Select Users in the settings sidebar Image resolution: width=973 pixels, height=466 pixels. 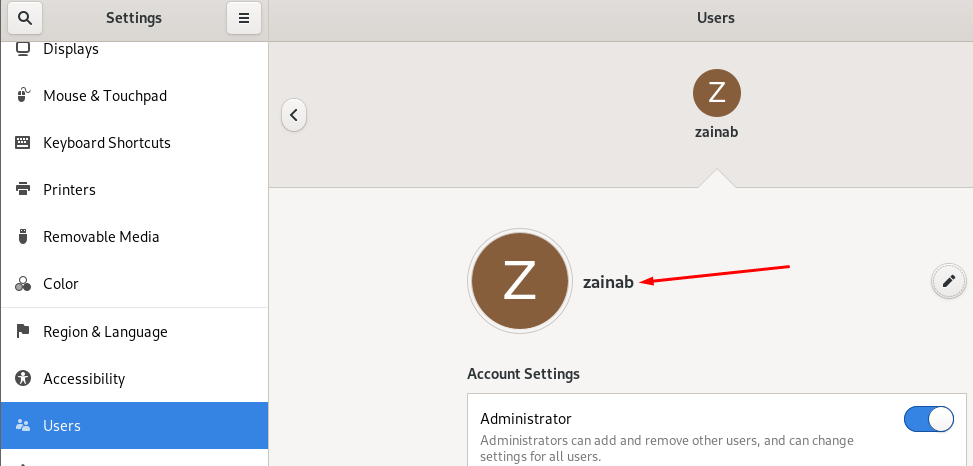point(62,426)
